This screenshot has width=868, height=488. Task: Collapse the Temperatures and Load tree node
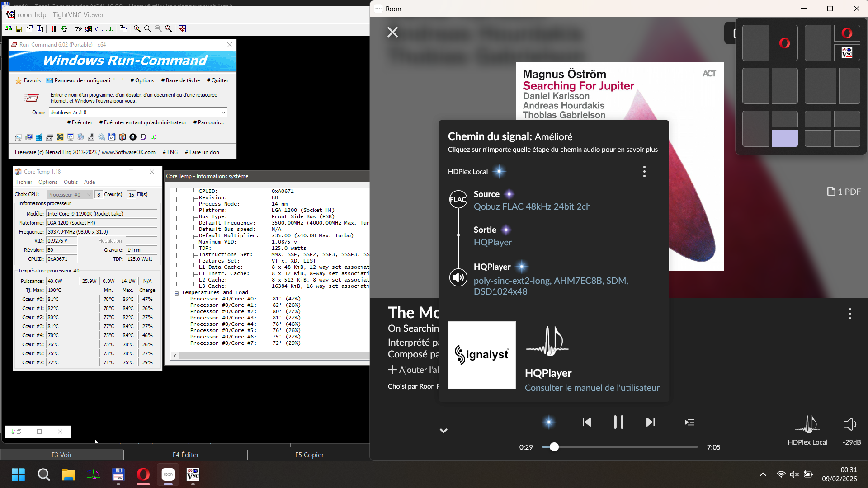click(x=177, y=293)
